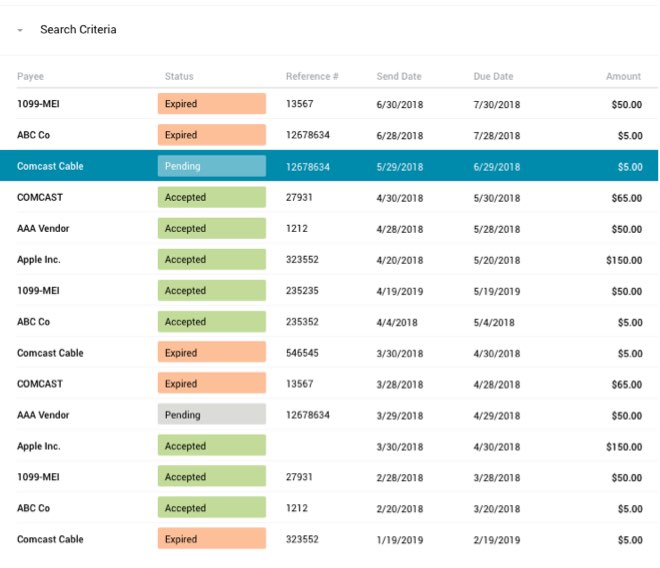Screen dimensions: 660x568
Task: Select Expired badge for 1099-MEI sent 6/30/2018
Action: (212, 104)
